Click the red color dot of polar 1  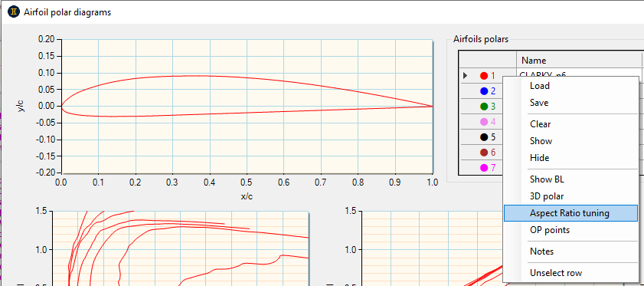click(x=483, y=76)
